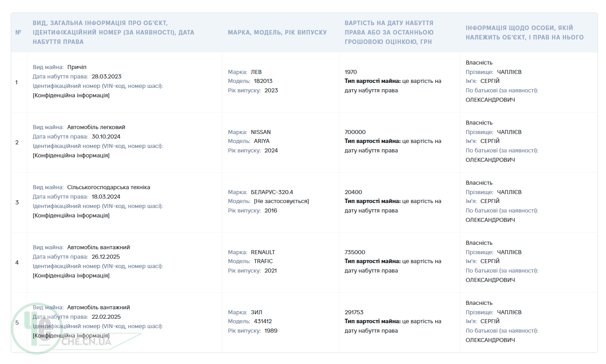Click the МАРКА, МОДЕЛЬ, РІК ВИПУСКУ header

(x=277, y=32)
